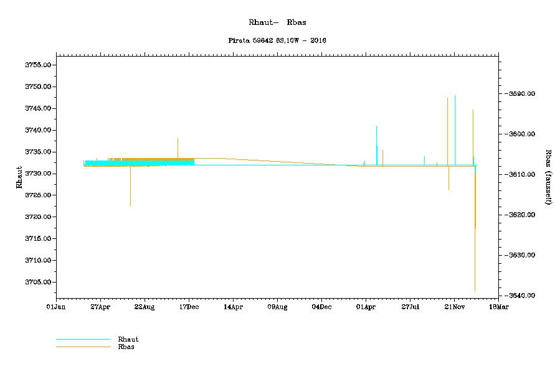Image resolution: width=555 pixels, height=392 pixels.
Task: Click the gray downward spike near 22Aug
Action: 130,190
